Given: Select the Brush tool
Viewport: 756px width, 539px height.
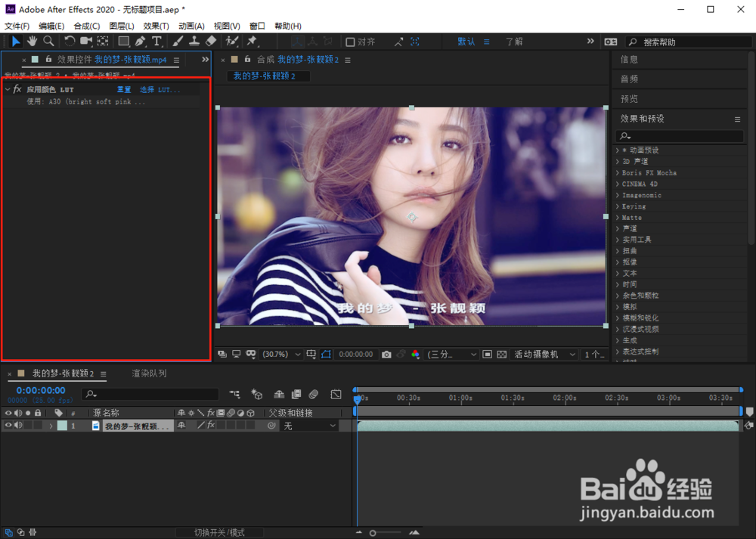Looking at the screenshot, I should pos(178,42).
